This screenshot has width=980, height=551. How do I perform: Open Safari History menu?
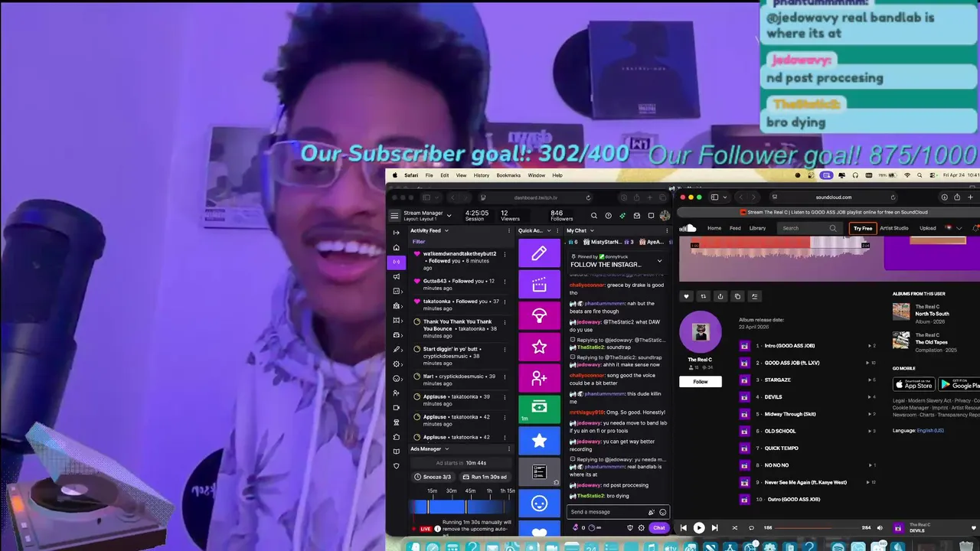coord(481,175)
